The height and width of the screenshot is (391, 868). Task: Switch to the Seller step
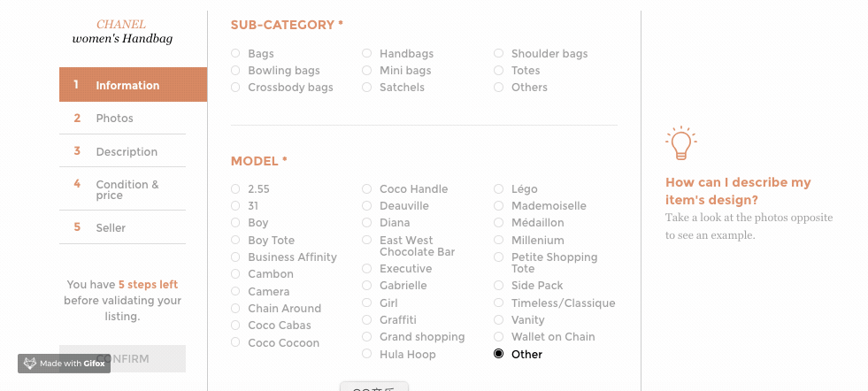[122, 227]
